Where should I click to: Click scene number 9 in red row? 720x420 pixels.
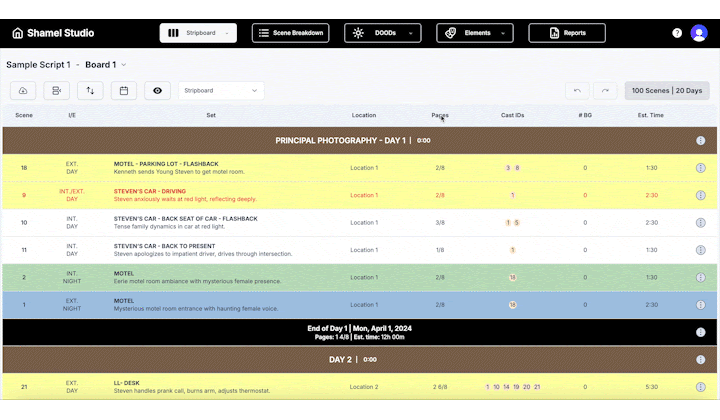24,195
